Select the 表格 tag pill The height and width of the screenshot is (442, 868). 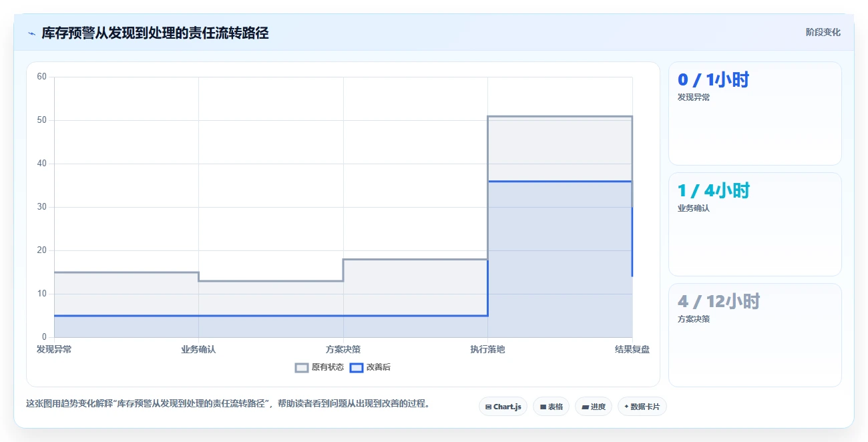(551, 407)
